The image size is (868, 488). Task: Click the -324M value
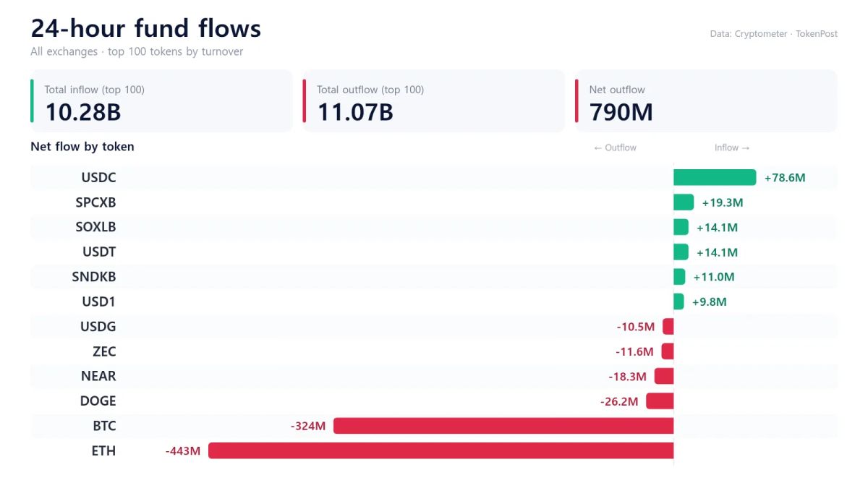(308, 427)
